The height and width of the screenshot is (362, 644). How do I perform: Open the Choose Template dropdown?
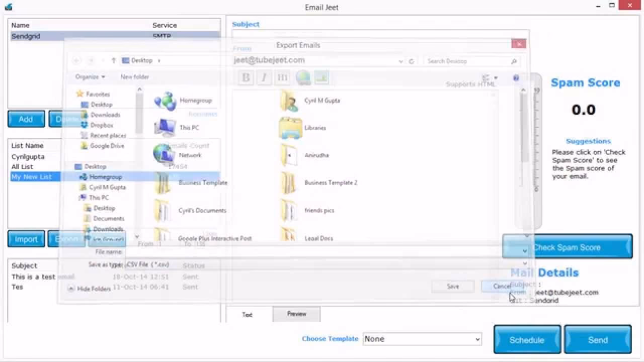pos(422,339)
